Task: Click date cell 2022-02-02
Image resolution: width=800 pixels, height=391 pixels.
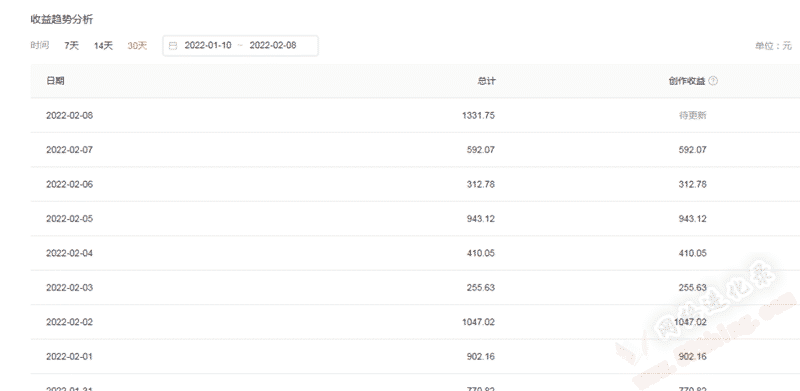Action: point(69,322)
